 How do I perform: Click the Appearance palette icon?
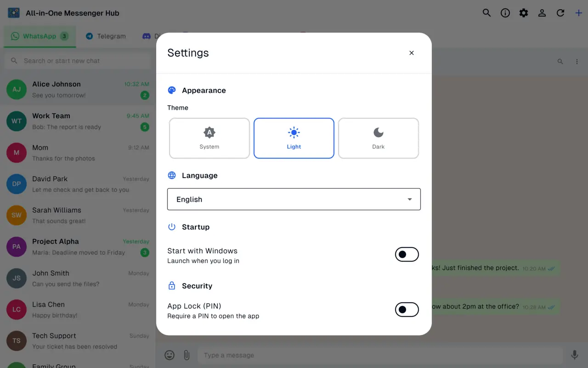172,90
